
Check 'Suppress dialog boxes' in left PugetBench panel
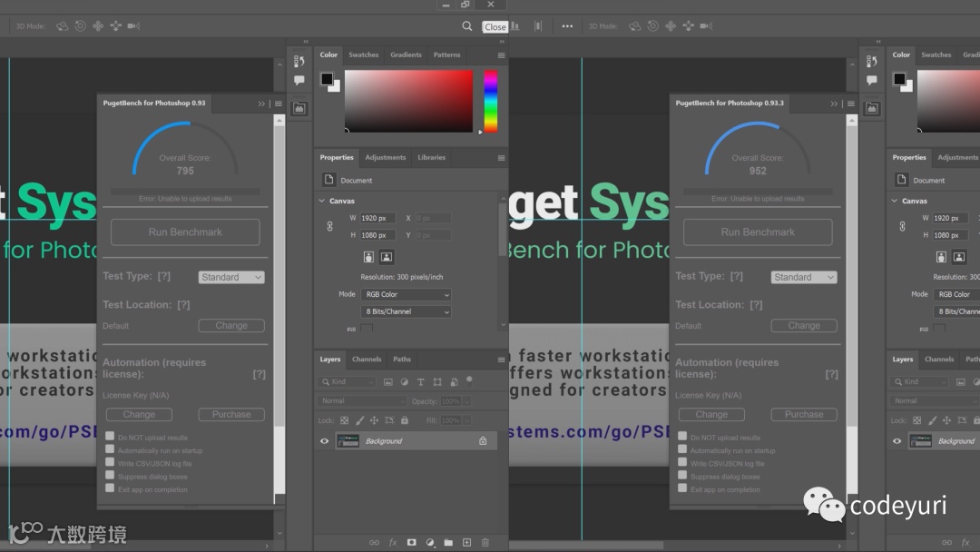[110, 475]
